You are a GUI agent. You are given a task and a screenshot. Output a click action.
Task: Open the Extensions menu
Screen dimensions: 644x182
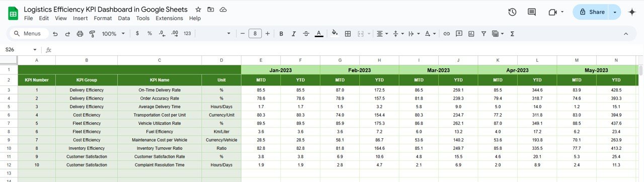170,18
